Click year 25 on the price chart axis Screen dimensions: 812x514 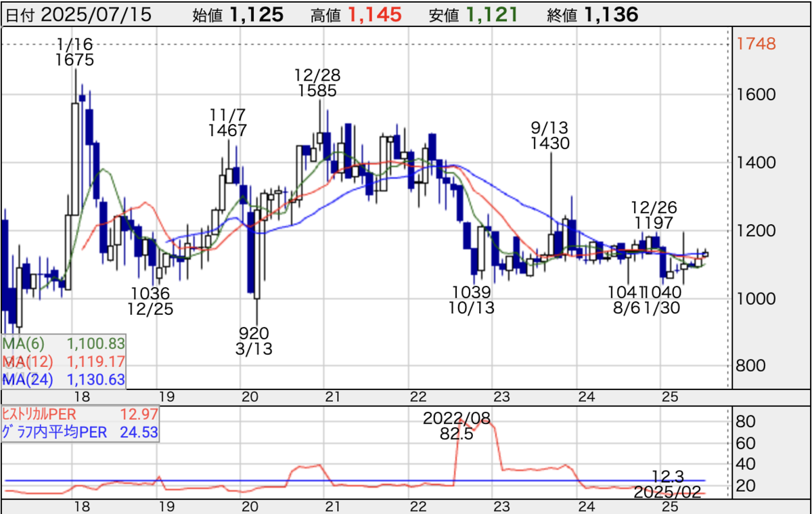tap(669, 397)
